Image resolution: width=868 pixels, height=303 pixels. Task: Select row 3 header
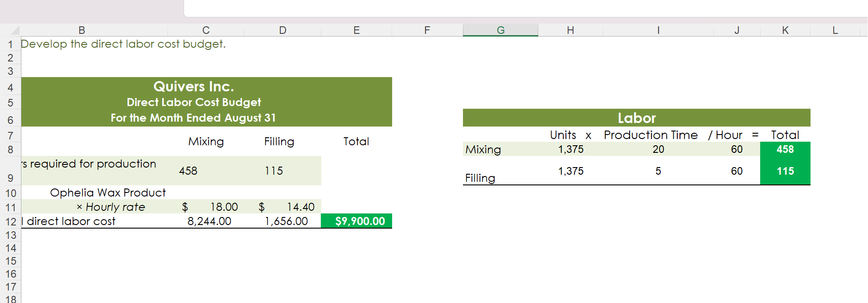10,71
